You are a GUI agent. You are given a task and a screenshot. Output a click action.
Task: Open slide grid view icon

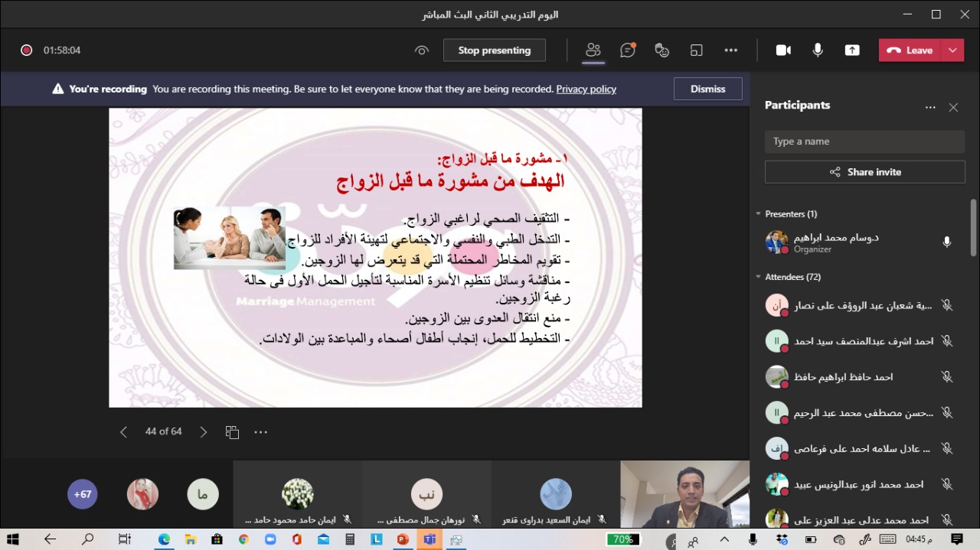(x=233, y=432)
